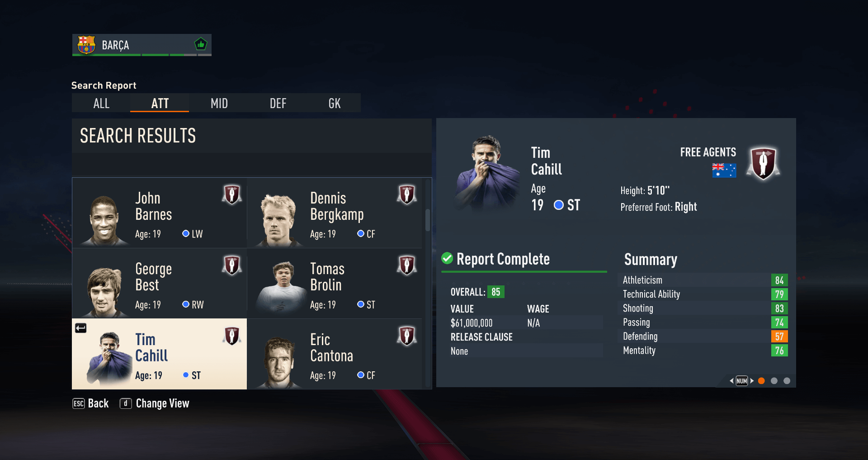Click the free agent shield on Dennis Bergkamp card
Viewport: 868px width, 460px height.
(407, 194)
